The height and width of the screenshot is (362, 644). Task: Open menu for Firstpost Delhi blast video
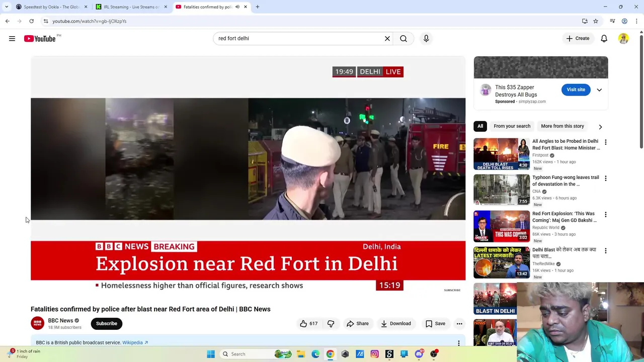tap(605, 142)
